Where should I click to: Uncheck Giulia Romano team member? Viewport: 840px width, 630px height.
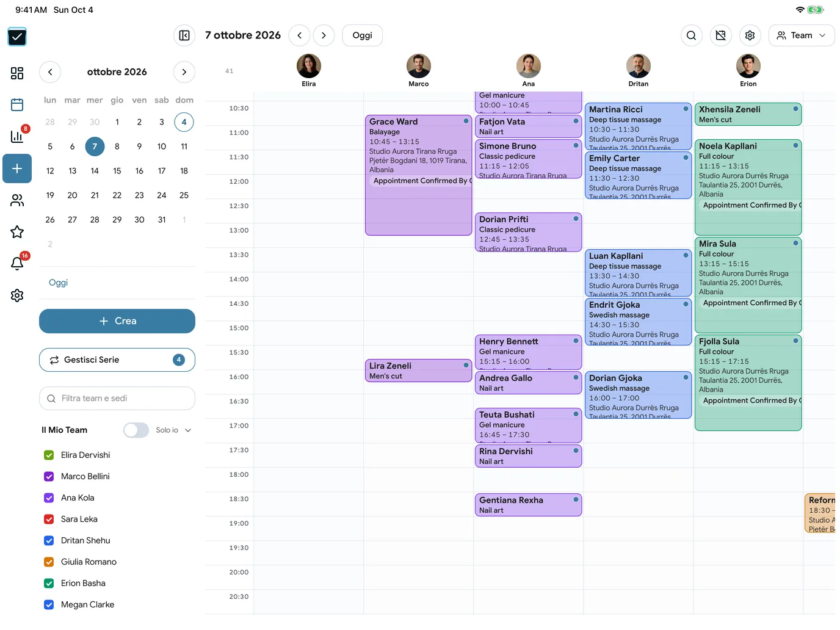point(49,562)
